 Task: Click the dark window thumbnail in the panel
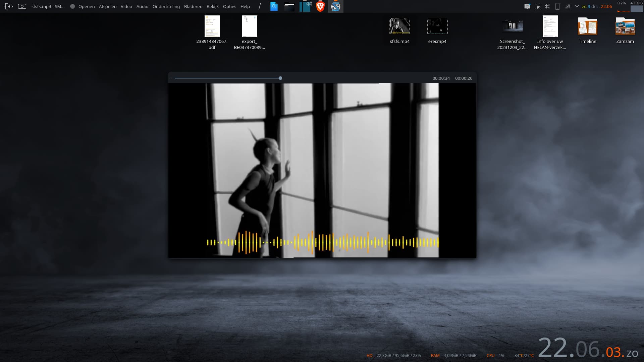(x=289, y=6)
